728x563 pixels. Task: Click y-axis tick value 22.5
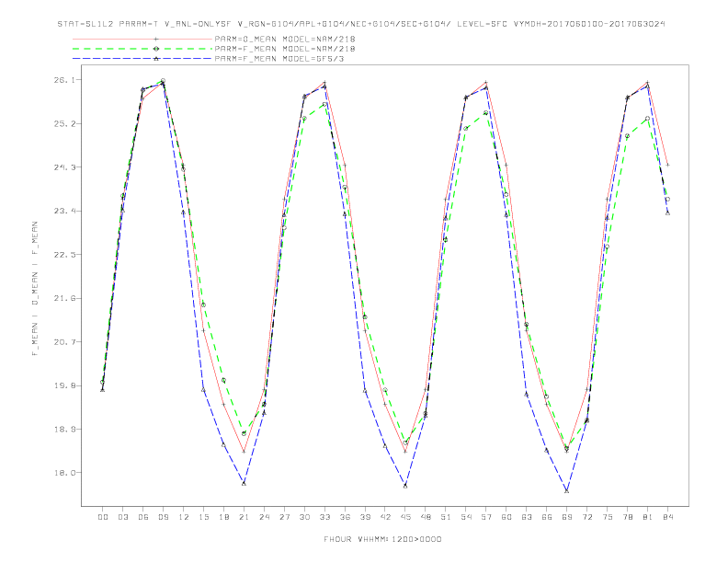[x=63, y=255]
